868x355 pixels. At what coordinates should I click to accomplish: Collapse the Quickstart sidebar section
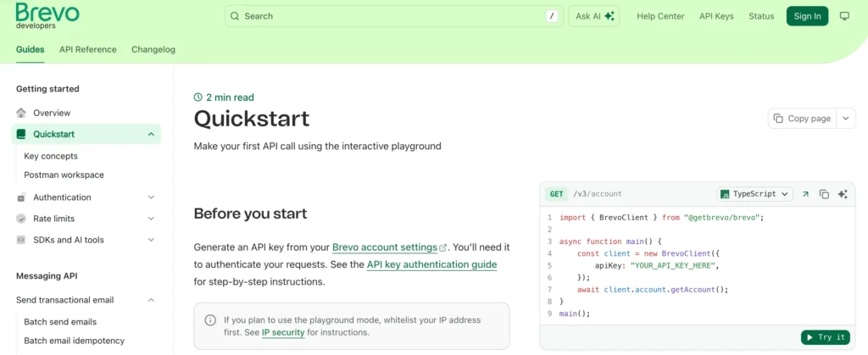tap(151, 134)
